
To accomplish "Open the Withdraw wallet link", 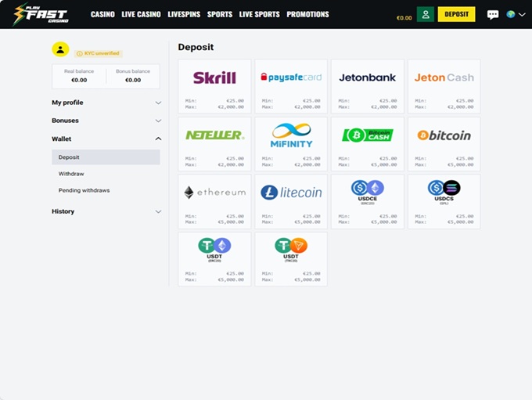I will point(71,174).
